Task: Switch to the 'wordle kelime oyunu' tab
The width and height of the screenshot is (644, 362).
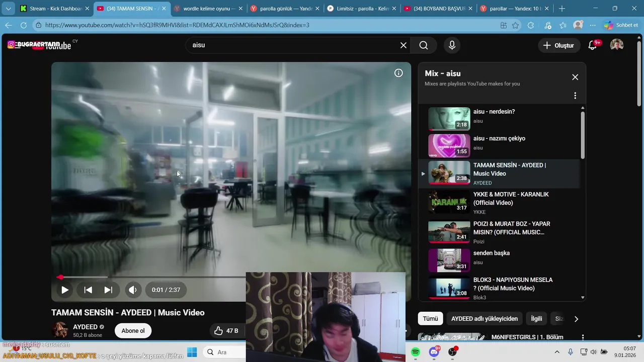Action: coord(208,9)
